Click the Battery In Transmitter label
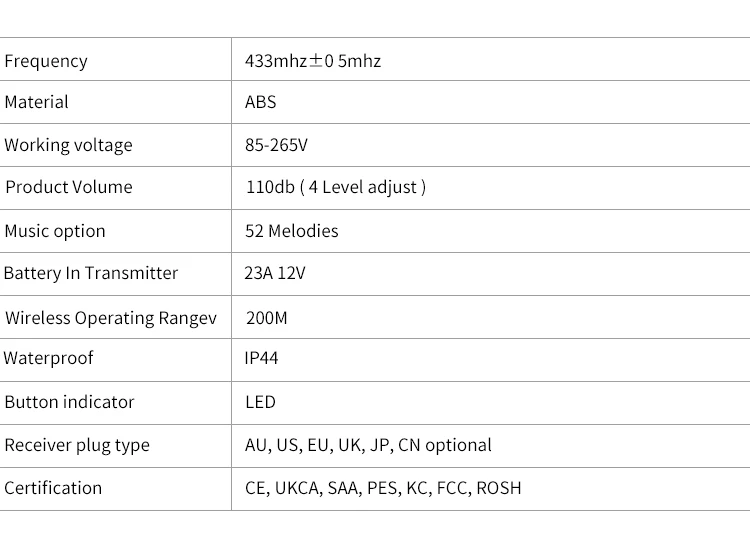The image size is (750, 542). click(91, 273)
